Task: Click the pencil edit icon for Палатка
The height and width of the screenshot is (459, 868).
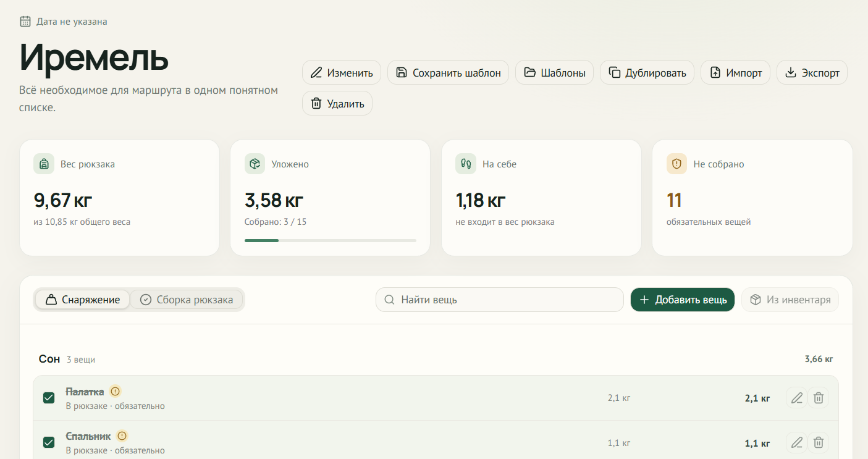Action: coord(796,398)
